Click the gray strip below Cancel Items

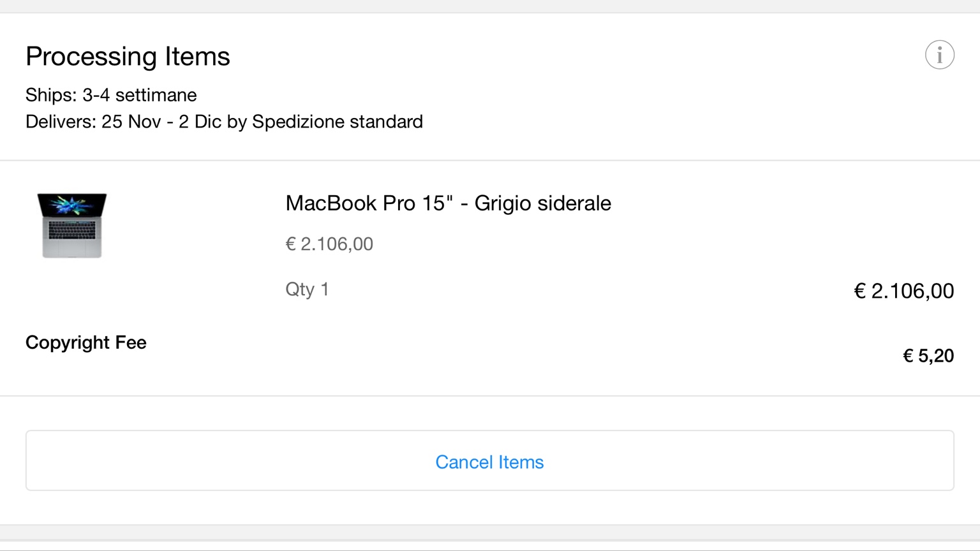490,532
